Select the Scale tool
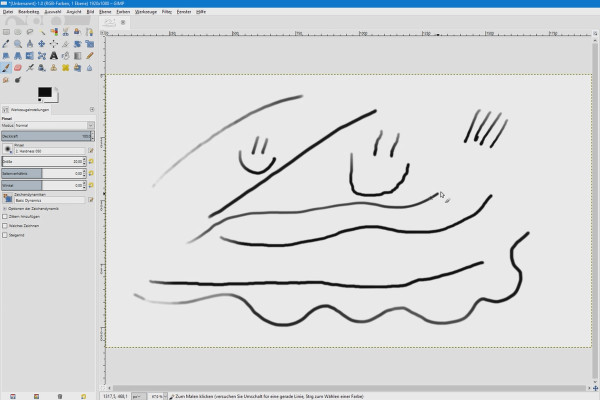Viewport: 600px width, 400px height. point(89,44)
